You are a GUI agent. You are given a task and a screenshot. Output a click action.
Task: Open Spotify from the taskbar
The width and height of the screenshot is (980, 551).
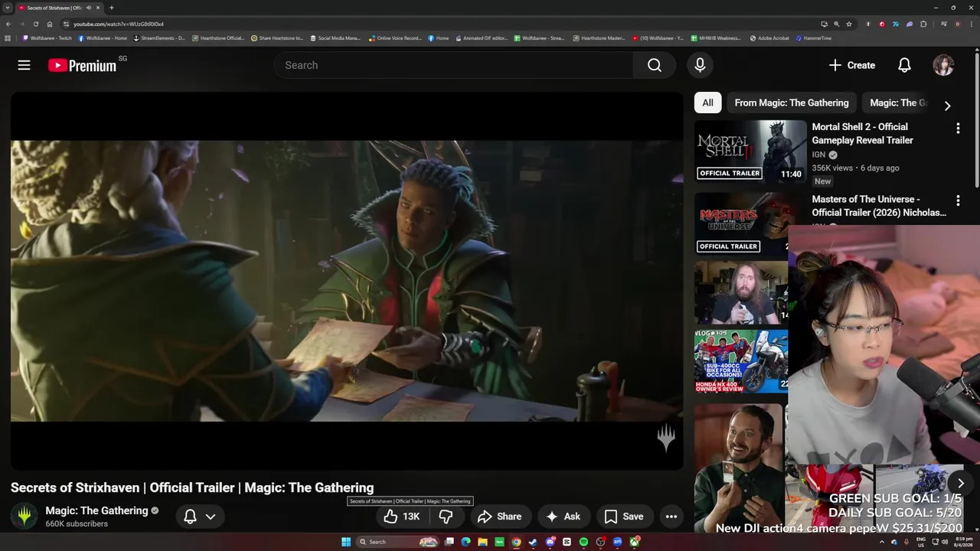583,542
